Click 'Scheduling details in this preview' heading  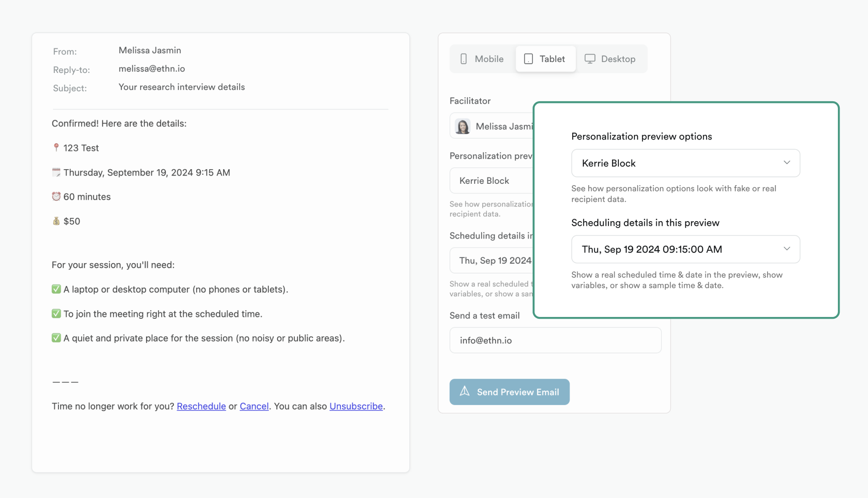click(x=645, y=223)
